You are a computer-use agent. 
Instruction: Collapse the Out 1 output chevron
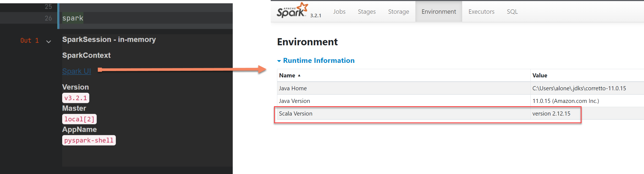click(x=49, y=42)
